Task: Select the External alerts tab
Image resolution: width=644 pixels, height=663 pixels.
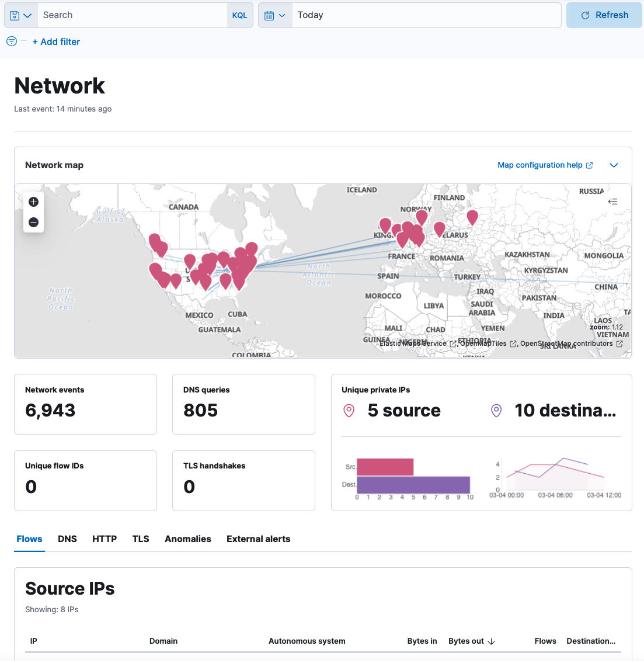Action: coord(258,539)
